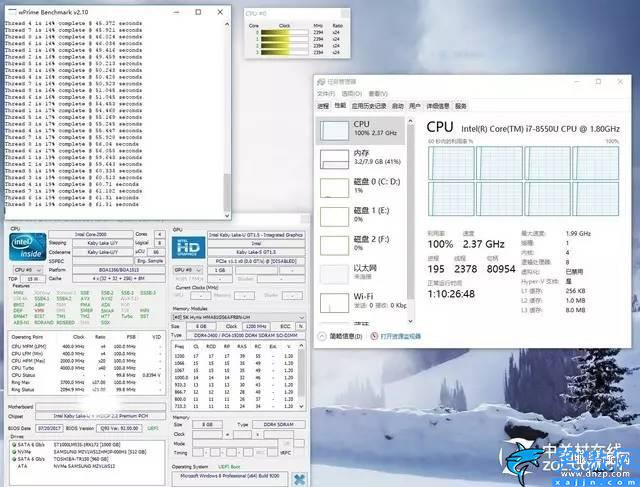640x487 pixels.
Task: Click the i7-8550U CPU name heading
Action: (540, 129)
